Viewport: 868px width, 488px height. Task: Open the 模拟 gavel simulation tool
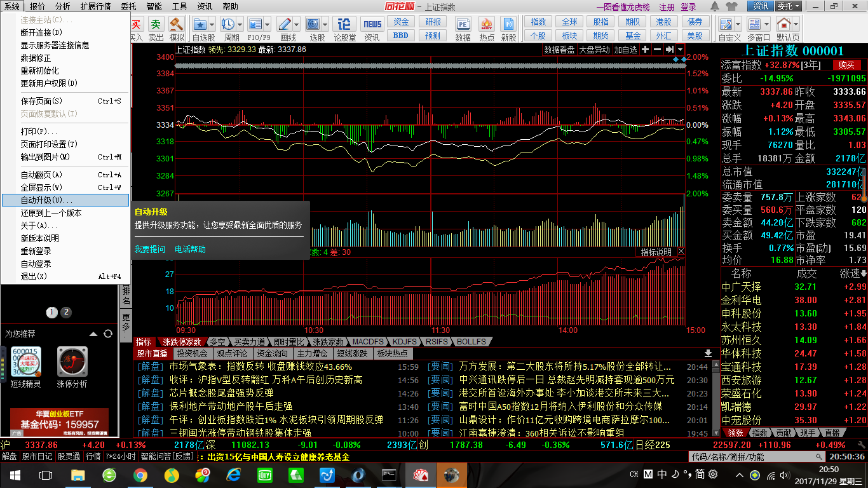point(177,25)
